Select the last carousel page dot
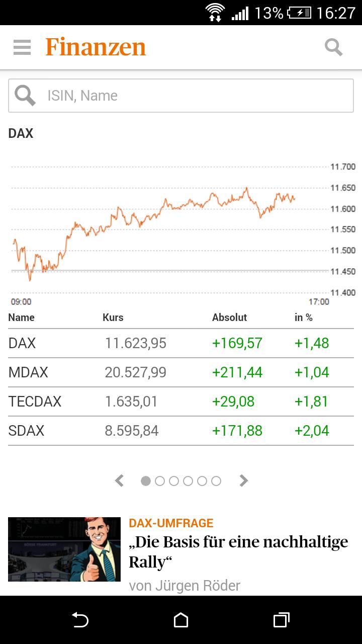 click(216, 481)
